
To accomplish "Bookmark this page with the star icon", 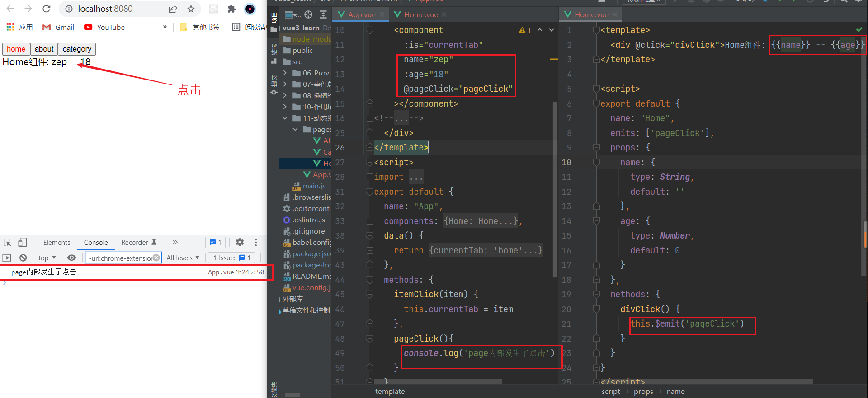I will [x=191, y=9].
